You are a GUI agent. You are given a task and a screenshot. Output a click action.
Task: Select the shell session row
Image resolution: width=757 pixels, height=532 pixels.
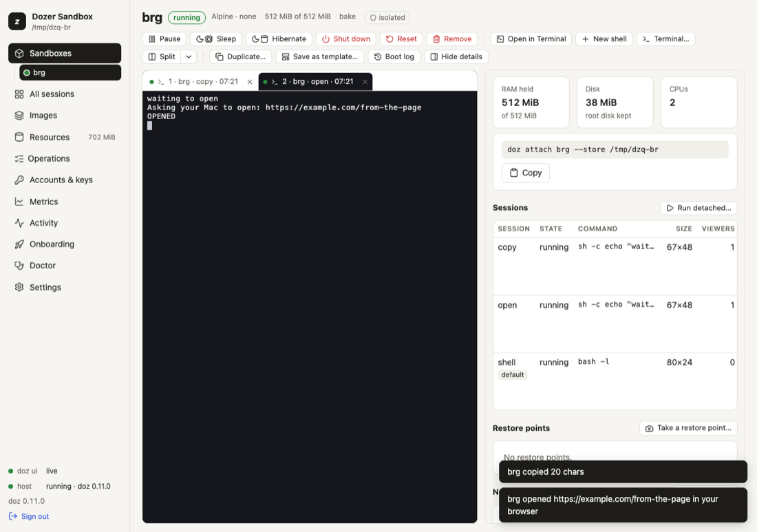point(615,381)
